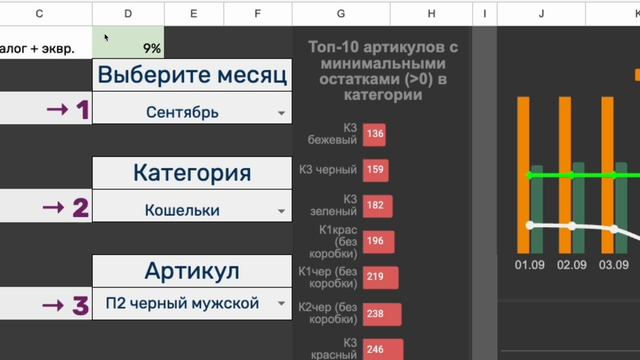Click the axis label 03.09
The image size is (640, 360).
(614, 265)
